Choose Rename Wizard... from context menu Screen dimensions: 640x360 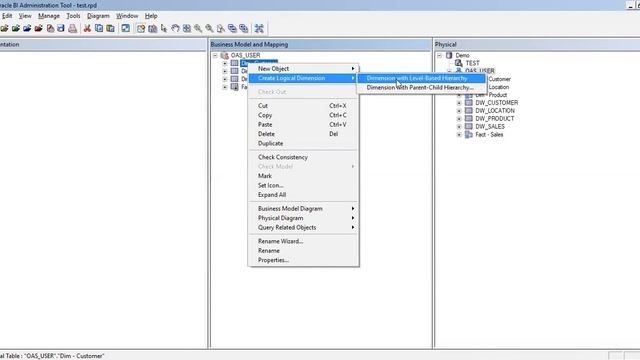click(304, 241)
